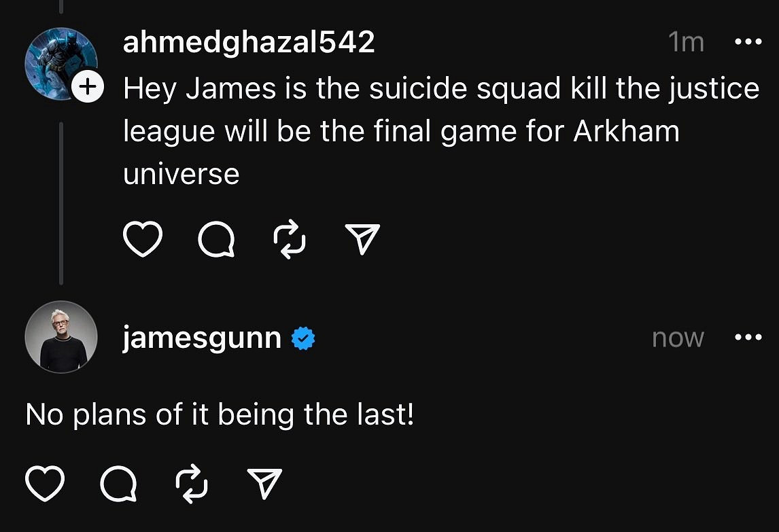Click the 1m timestamp on first post
The image size is (779, 532).
pyautogui.click(x=686, y=43)
